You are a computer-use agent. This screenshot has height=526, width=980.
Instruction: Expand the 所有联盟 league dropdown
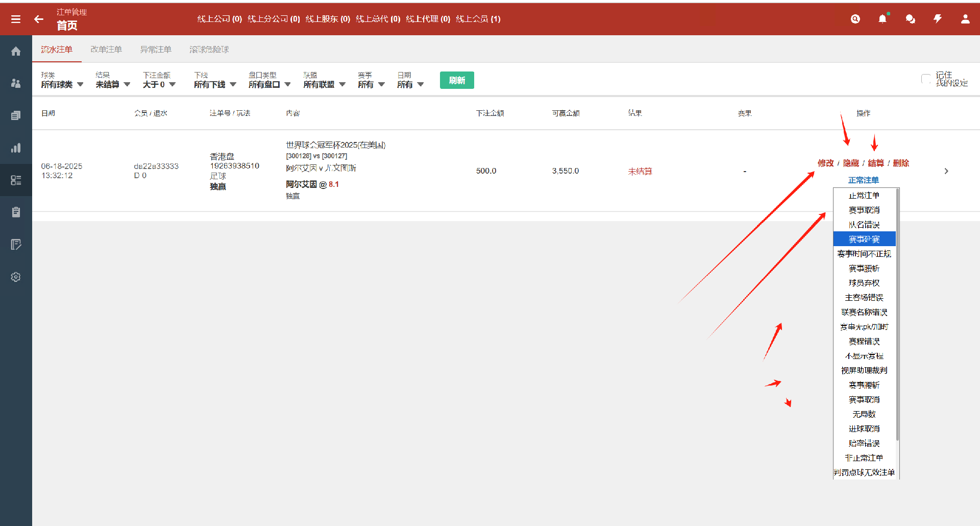(x=324, y=85)
